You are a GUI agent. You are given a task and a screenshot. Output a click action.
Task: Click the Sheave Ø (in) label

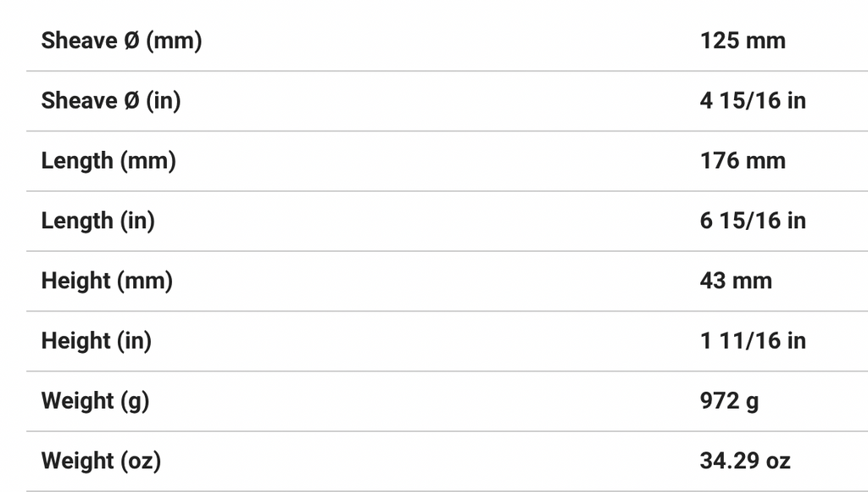(x=111, y=101)
